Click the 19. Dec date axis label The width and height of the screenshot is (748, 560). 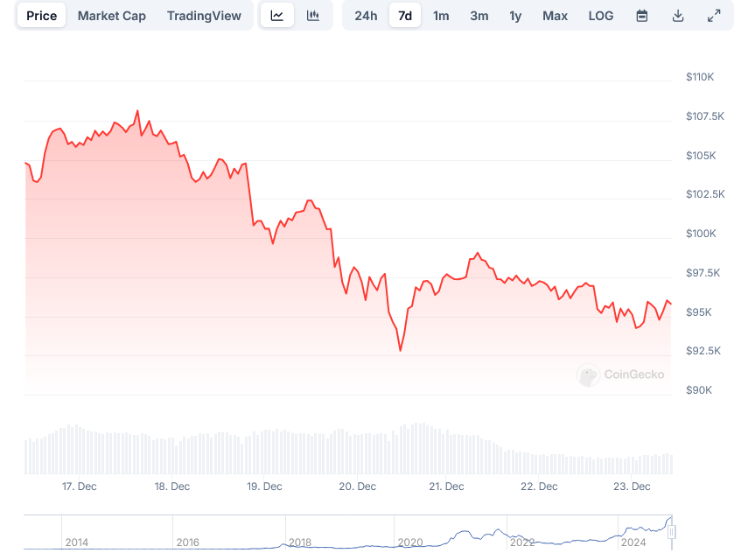264,486
